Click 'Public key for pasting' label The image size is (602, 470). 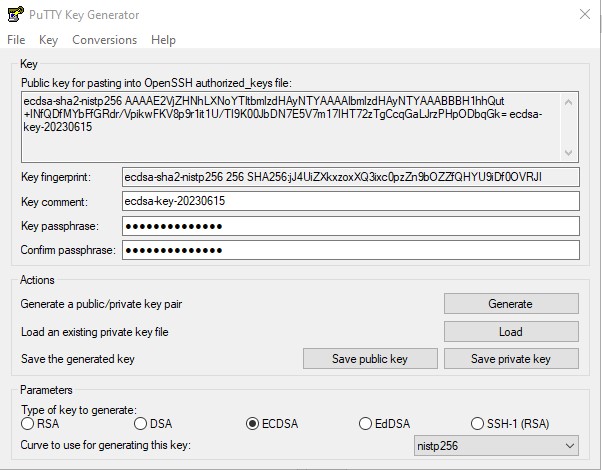[x=156, y=83]
